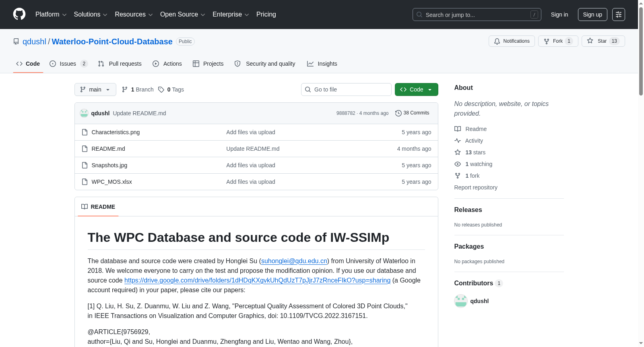The height and width of the screenshot is (347, 644).
Task: Focus the Search or jump to field
Action: (477, 15)
